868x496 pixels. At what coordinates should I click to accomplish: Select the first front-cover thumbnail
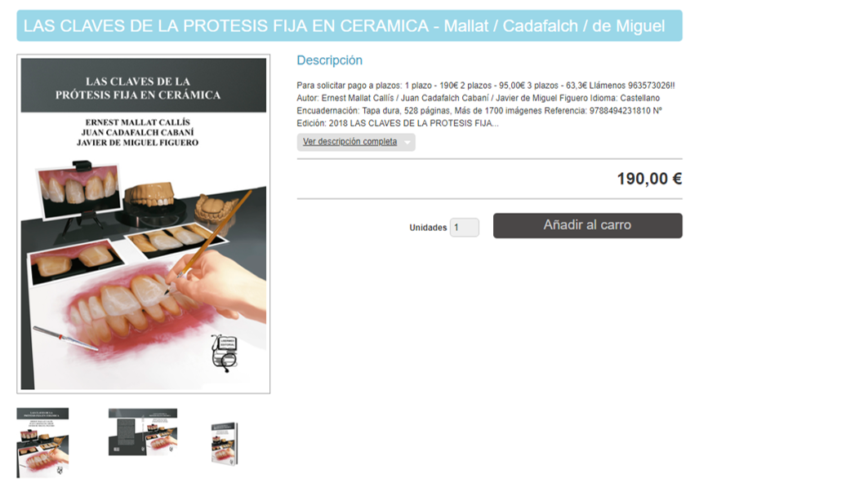click(42, 442)
